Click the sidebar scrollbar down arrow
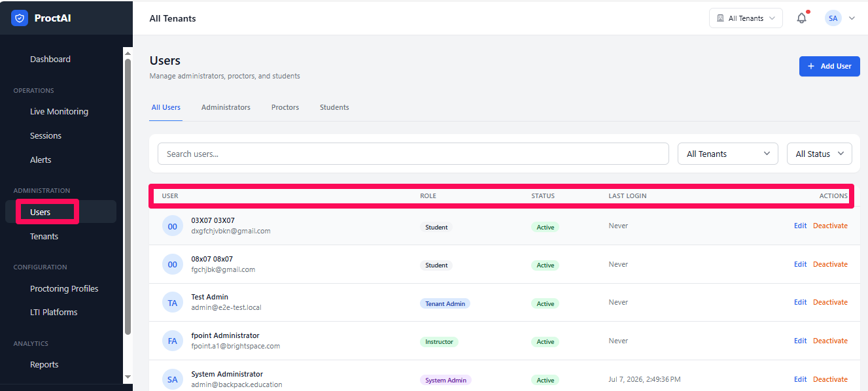Viewport: 868px width, 391px height. click(x=128, y=377)
